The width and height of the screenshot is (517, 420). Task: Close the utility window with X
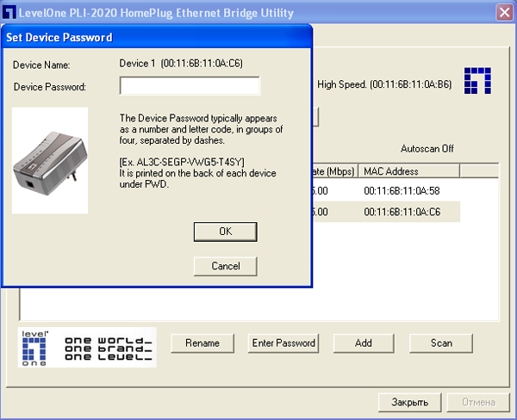point(504,13)
